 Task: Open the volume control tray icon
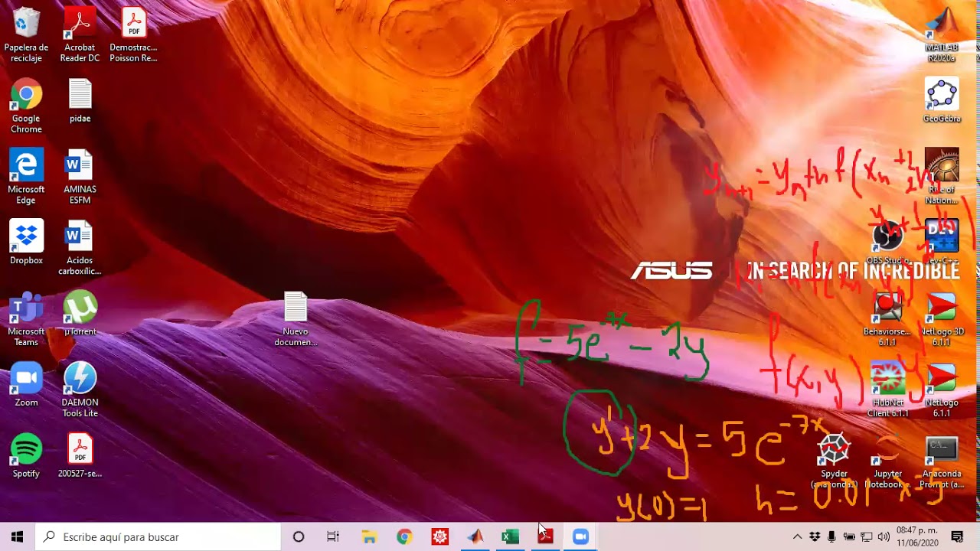coord(884,536)
